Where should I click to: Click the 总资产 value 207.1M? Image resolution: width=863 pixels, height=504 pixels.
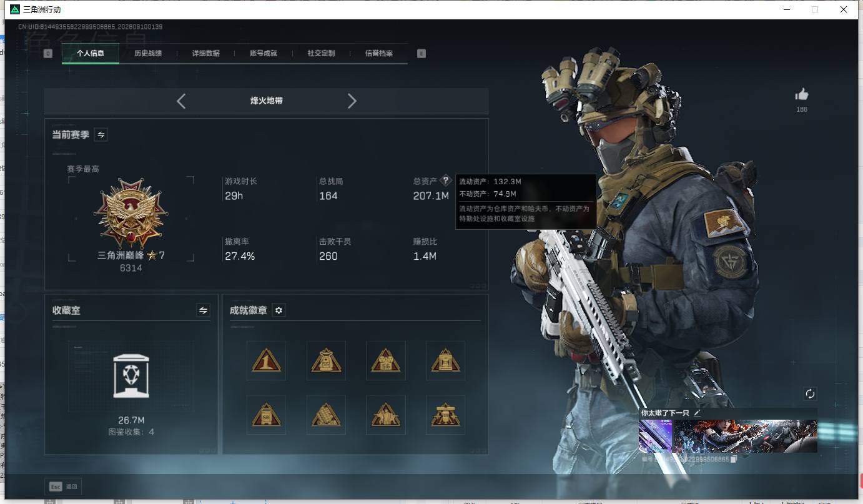pyautogui.click(x=431, y=196)
